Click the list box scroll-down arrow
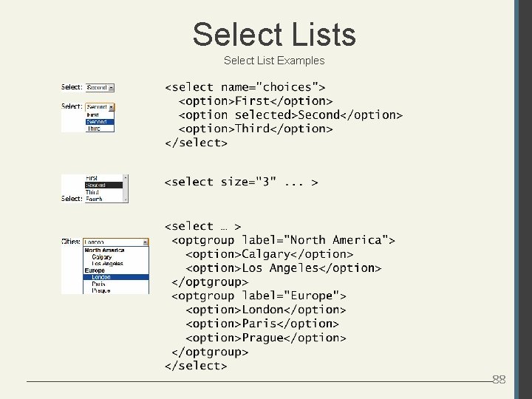 126,199
